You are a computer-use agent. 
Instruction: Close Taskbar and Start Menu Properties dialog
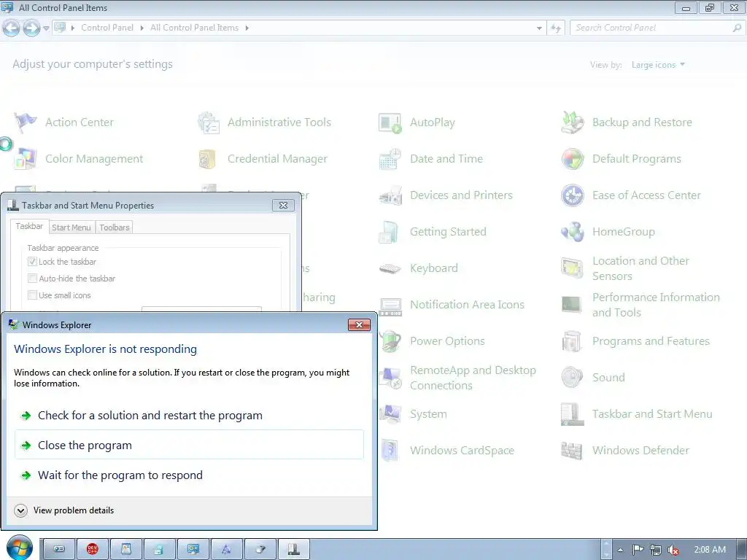[283, 205]
